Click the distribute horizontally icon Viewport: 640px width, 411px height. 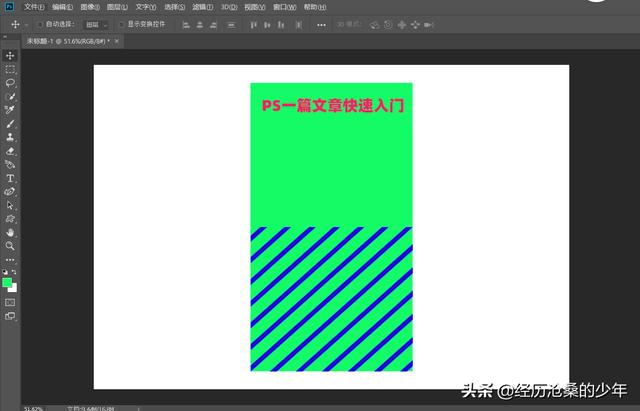[x=299, y=25]
